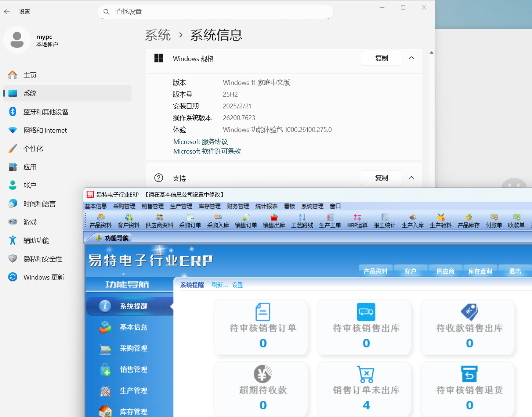Open the 财务管理 menu
Image resolution: width=532 pixels, height=417 pixels.
[x=238, y=206]
